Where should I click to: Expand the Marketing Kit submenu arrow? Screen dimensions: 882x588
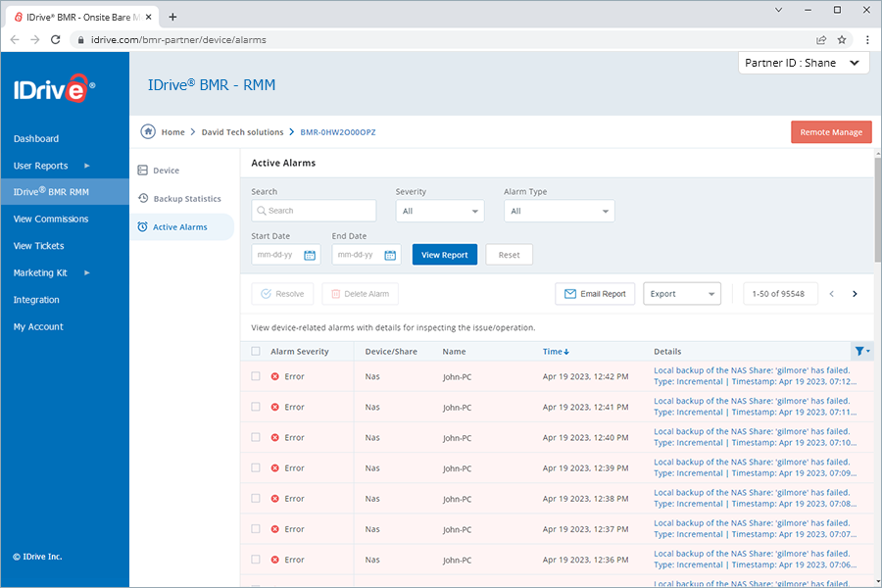(x=87, y=272)
